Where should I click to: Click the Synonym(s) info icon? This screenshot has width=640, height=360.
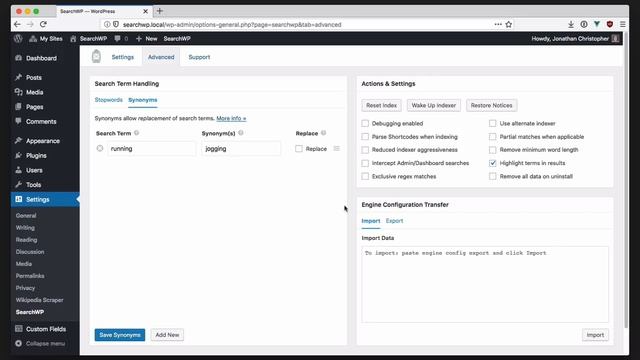point(241,133)
